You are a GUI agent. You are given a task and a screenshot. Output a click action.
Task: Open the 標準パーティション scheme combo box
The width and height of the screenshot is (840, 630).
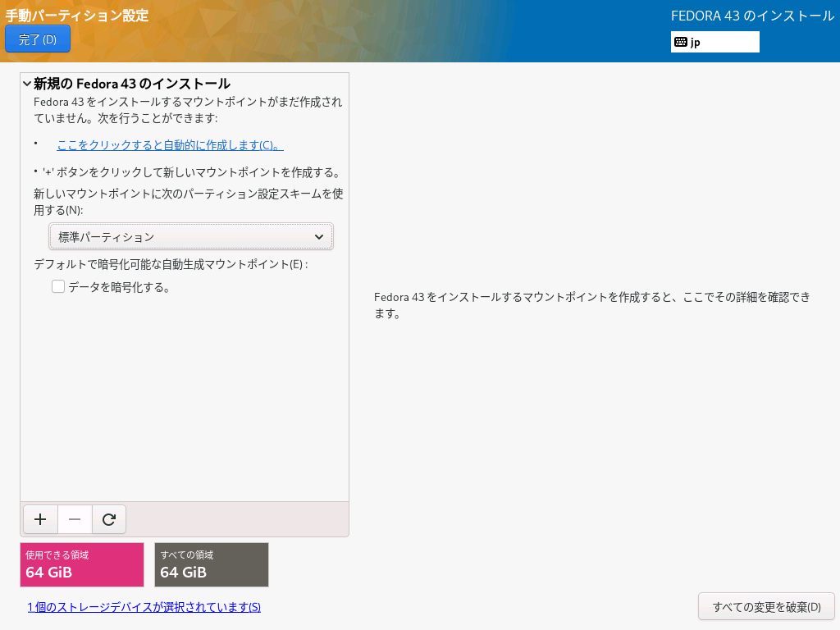coord(190,237)
